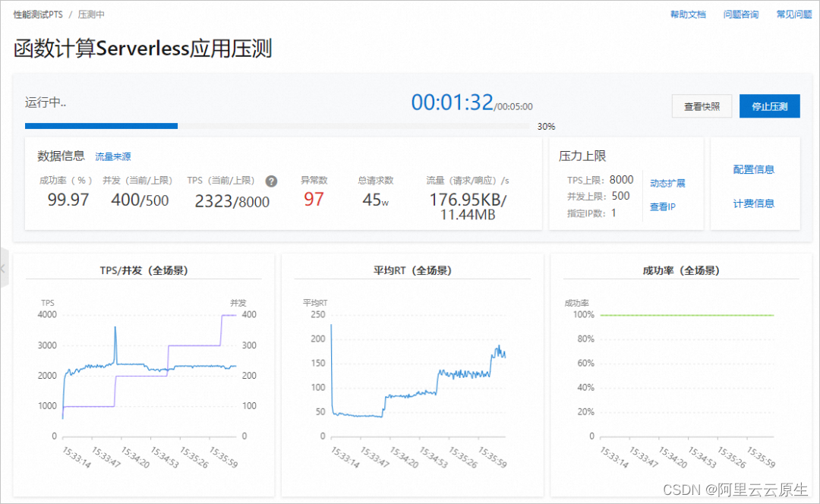This screenshot has width=820, height=504.
Task: Click the red exception count 97
Action: (x=314, y=199)
